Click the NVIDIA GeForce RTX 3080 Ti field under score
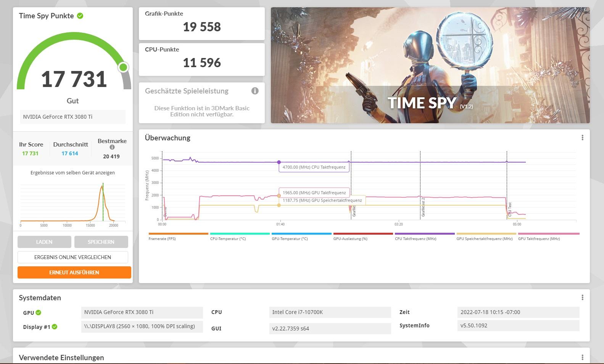 coord(73,117)
